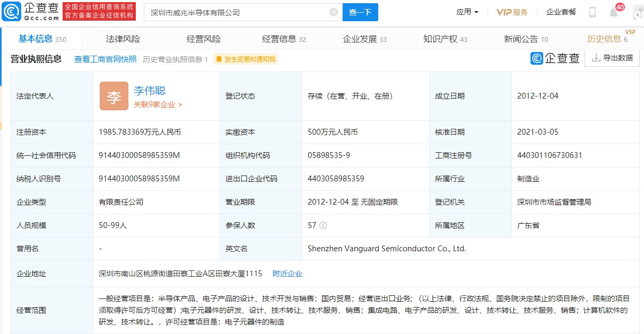Select insured count value 57
This screenshot has height=334, width=644.
click(x=312, y=225)
